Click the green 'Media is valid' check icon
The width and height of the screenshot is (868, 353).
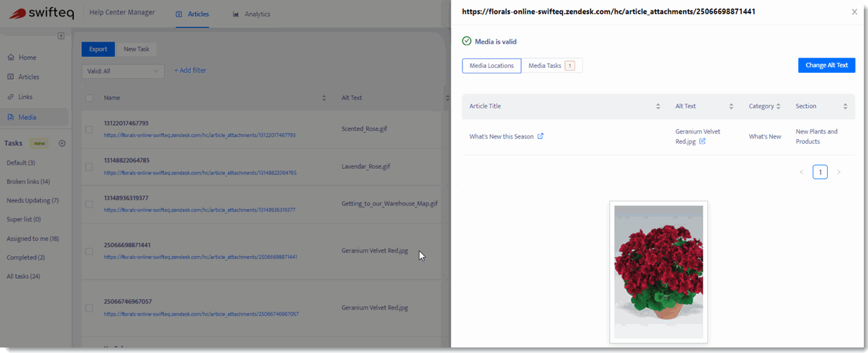[467, 42]
